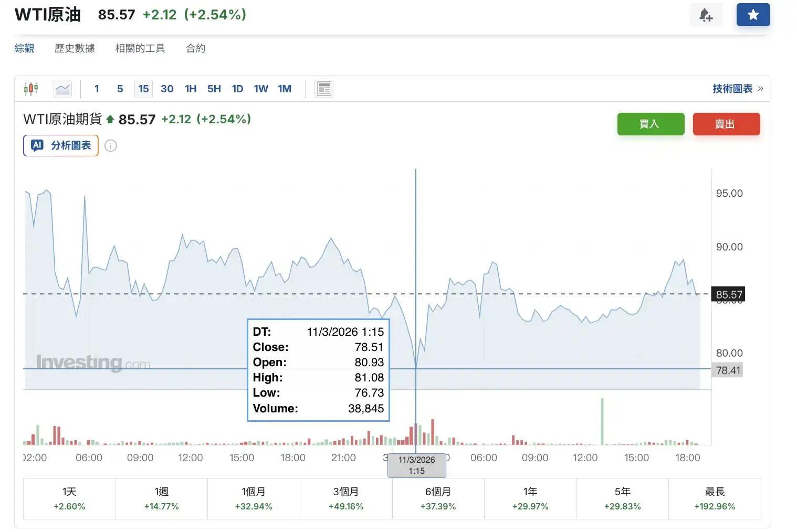The height and width of the screenshot is (532, 797).
Task: Switch to the line chart view icon
Action: 62,88
